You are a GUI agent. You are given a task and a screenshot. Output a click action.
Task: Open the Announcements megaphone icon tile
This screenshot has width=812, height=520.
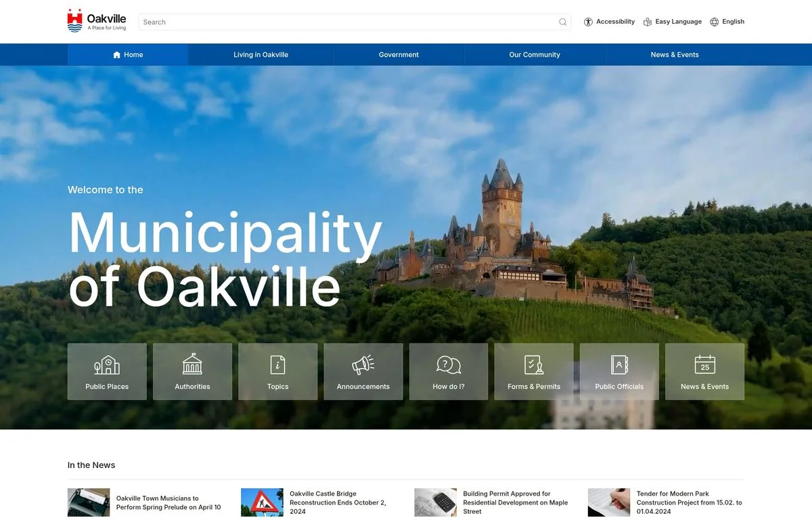[363, 371]
